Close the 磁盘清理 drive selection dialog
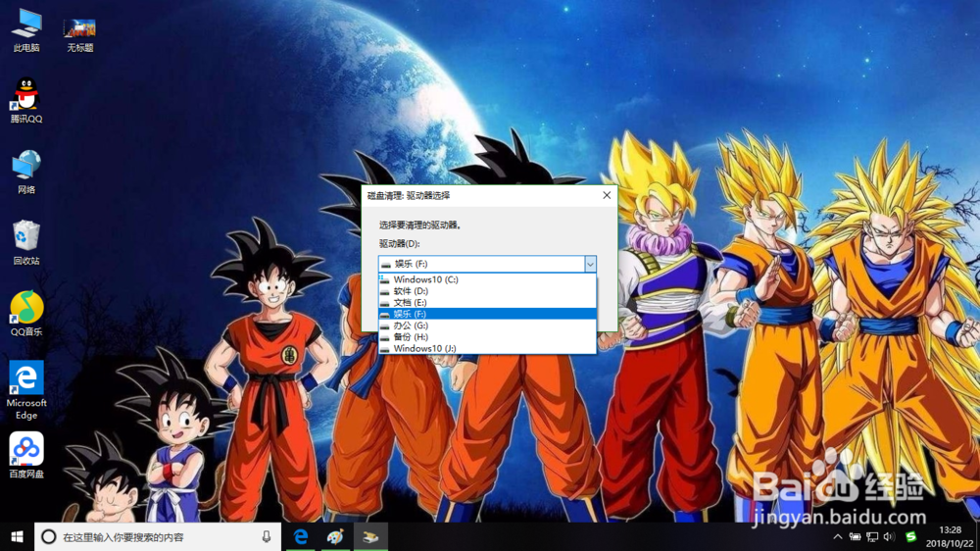Viewport: 980px width, 551px height. (607, 195)
